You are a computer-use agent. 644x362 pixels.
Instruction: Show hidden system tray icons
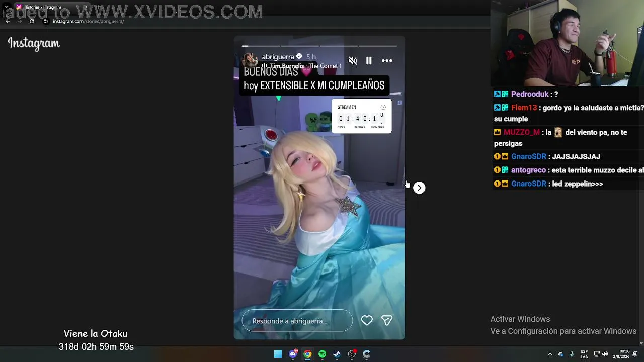point(550,354)
